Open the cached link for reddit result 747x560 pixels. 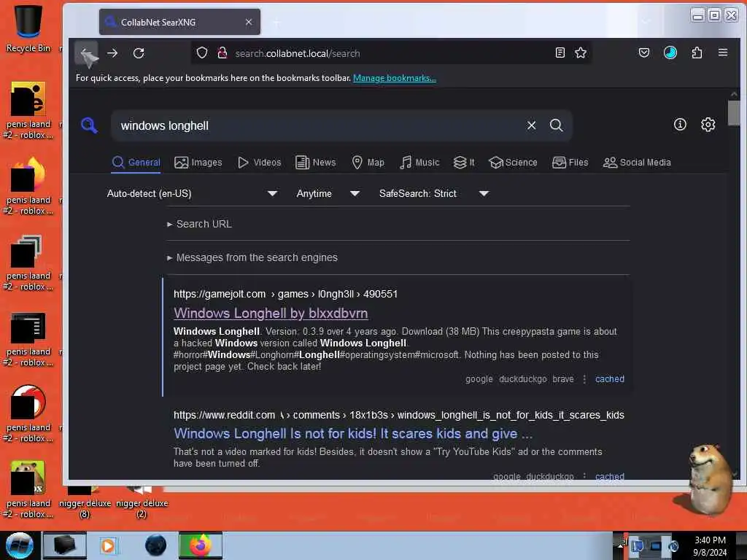coord(609,476)
